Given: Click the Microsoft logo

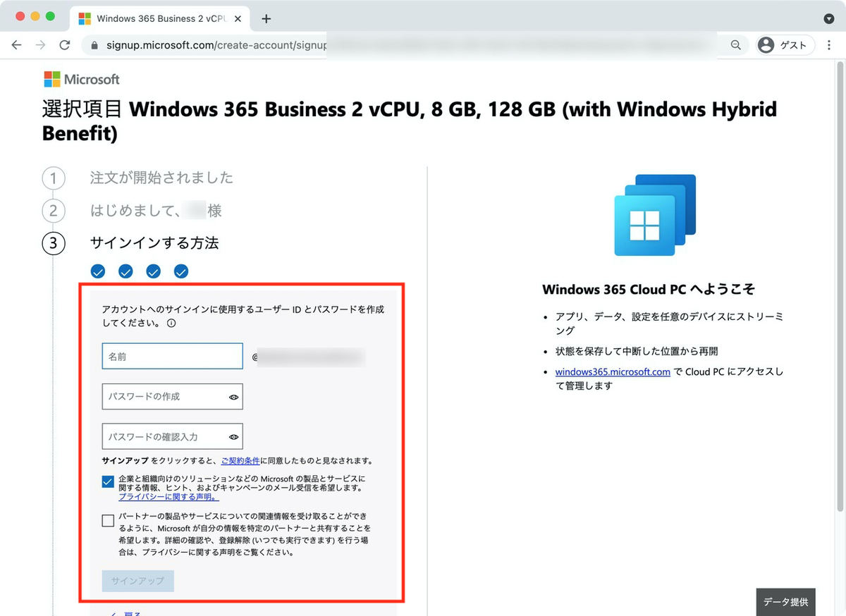Looking at the screenshot, I should click(82, 79).
